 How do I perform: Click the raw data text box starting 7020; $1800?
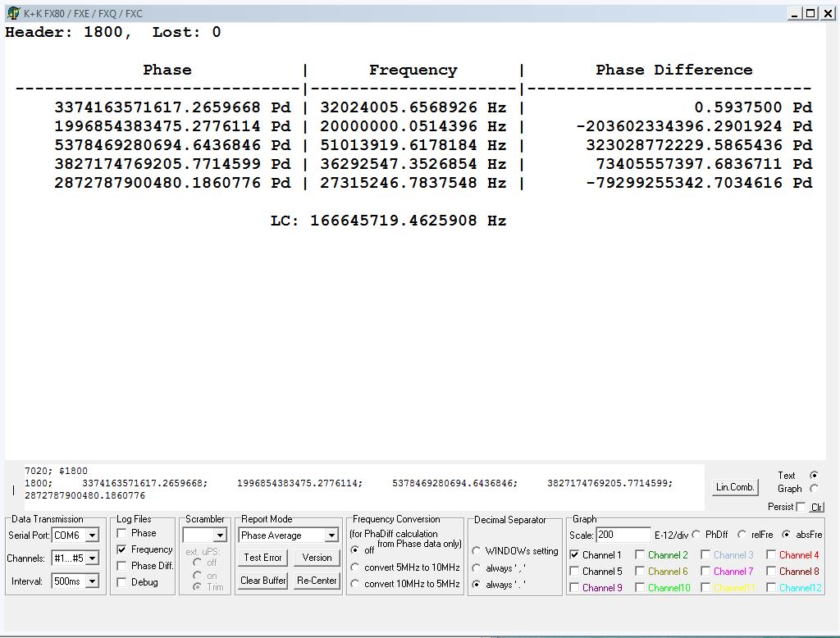(364, 487)
